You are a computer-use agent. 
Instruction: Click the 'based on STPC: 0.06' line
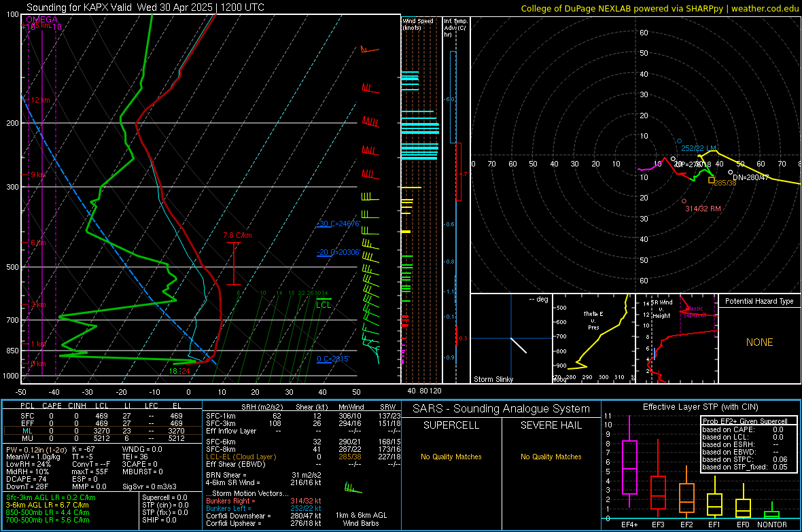pos(744,459)
